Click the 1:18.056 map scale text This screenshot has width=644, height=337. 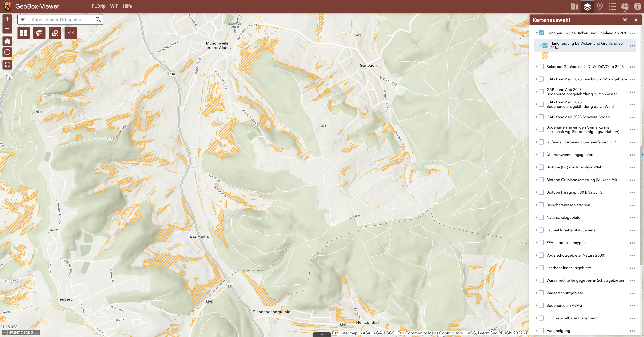coord(10,327)
